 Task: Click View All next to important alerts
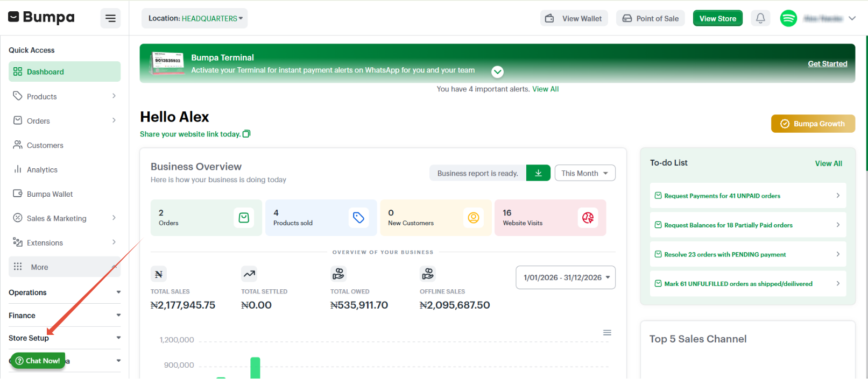click(545, 89)
